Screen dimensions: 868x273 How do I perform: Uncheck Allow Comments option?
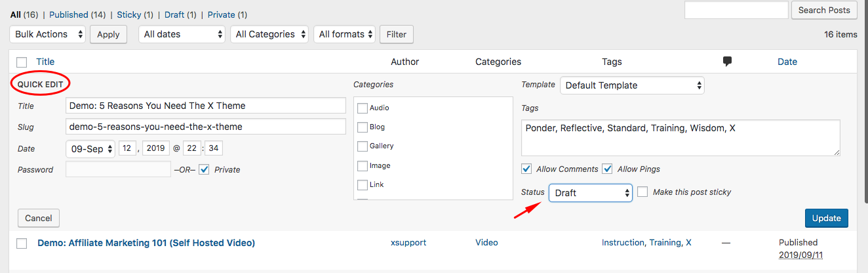click(x=526, y=169)
